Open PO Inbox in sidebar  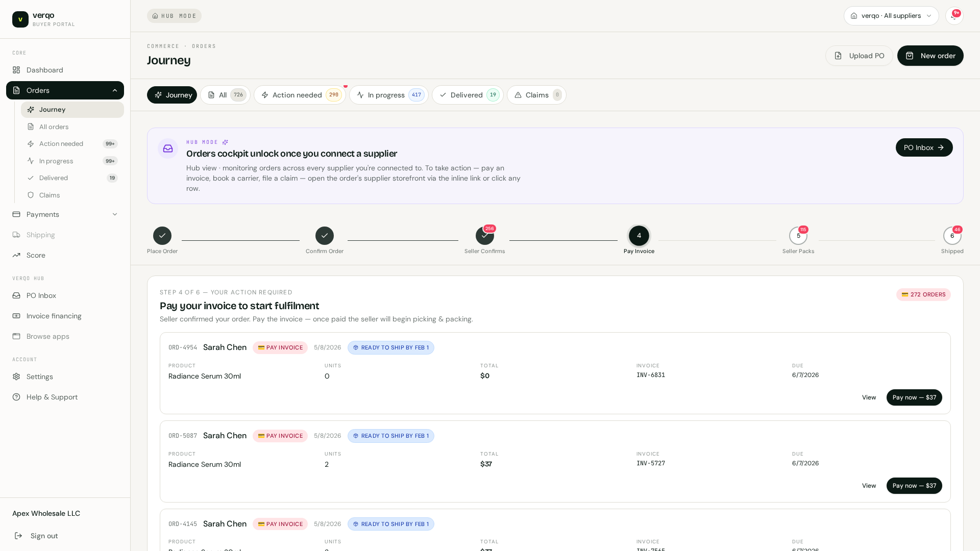pyautogui.click(x=65, y=295)
